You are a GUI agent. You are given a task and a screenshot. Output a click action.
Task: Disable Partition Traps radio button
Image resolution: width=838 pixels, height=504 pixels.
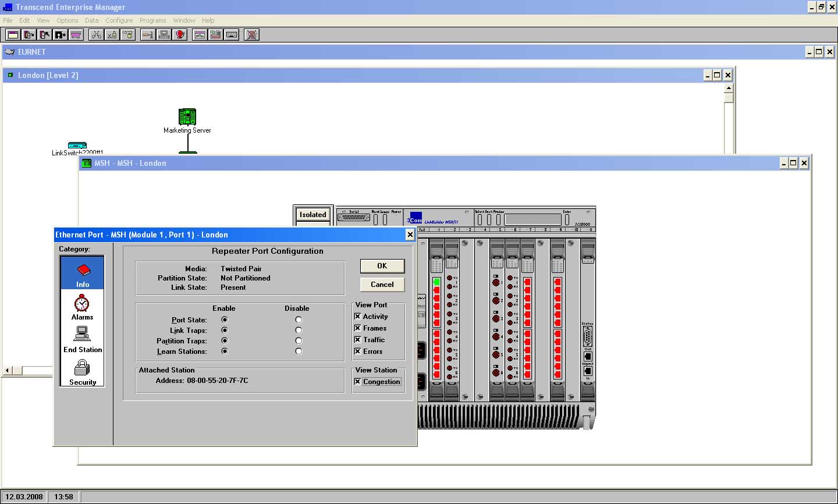299,340
